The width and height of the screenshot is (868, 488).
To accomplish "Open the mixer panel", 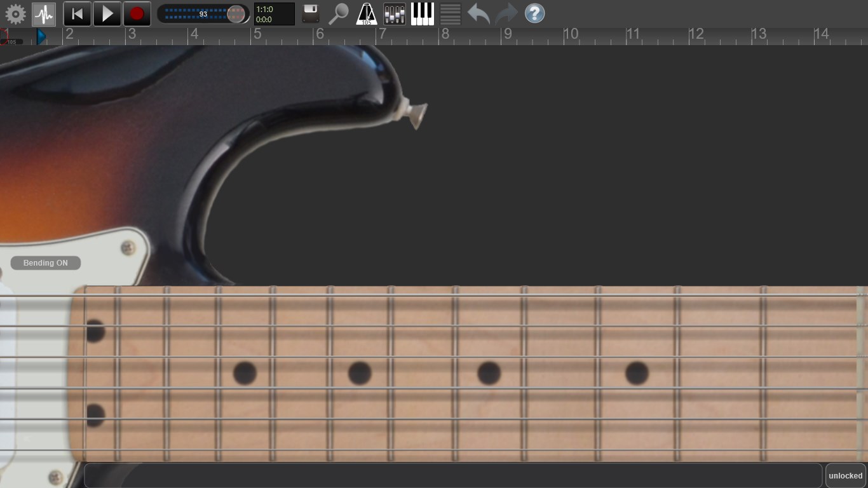I will [x=394, y=13].
